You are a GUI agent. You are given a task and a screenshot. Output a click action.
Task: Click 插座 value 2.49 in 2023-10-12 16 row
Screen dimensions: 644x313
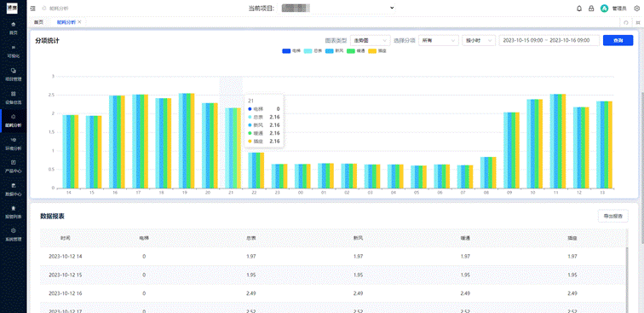572,293
